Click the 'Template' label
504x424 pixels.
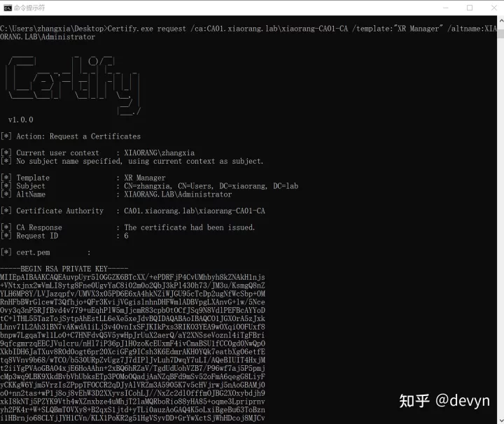coord(33,178)
